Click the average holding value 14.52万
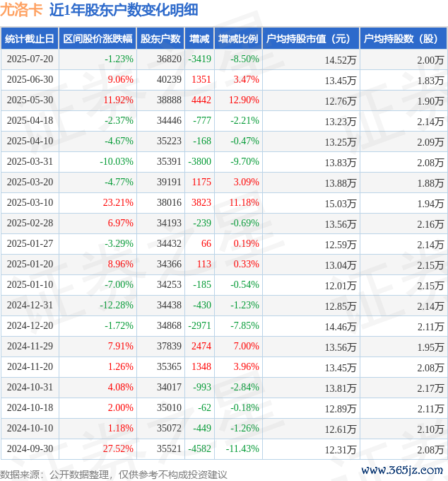 [341, 60]
